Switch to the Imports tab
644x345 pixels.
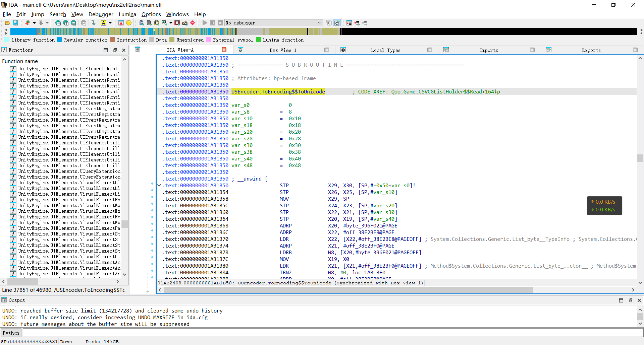(x=489, y=50)
